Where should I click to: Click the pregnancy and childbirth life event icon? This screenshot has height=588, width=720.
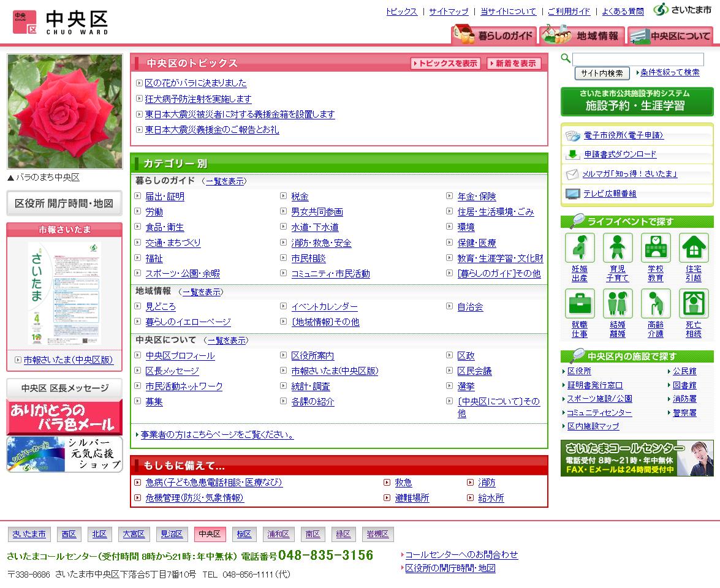[x=579, y=248]
